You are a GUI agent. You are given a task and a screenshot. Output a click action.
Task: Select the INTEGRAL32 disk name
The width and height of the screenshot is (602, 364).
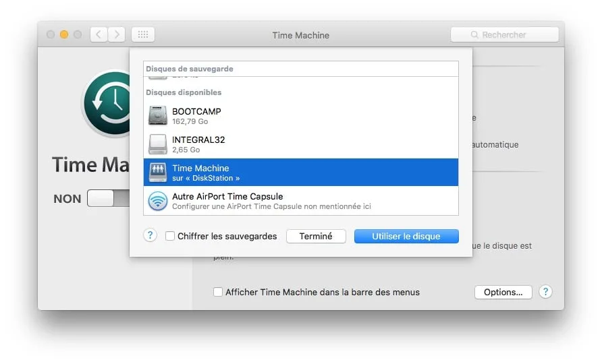pyautogui.click(x=198, y=140)
